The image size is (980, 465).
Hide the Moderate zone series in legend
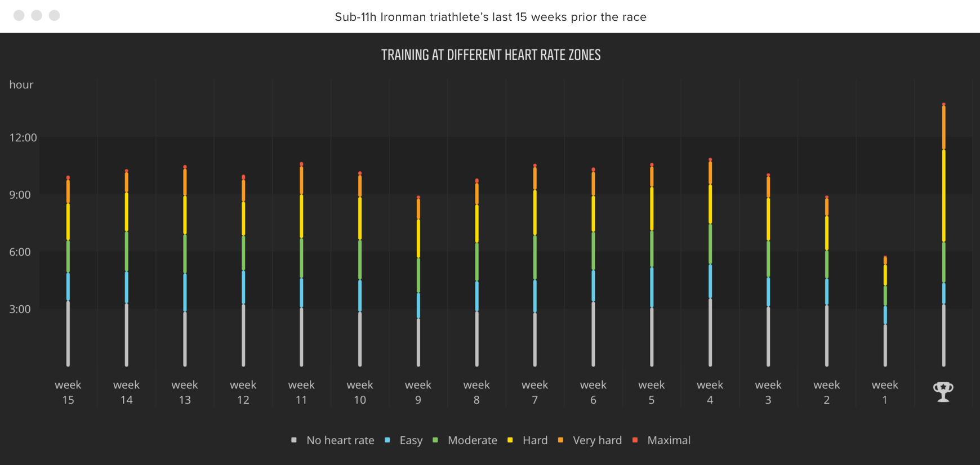465,440
